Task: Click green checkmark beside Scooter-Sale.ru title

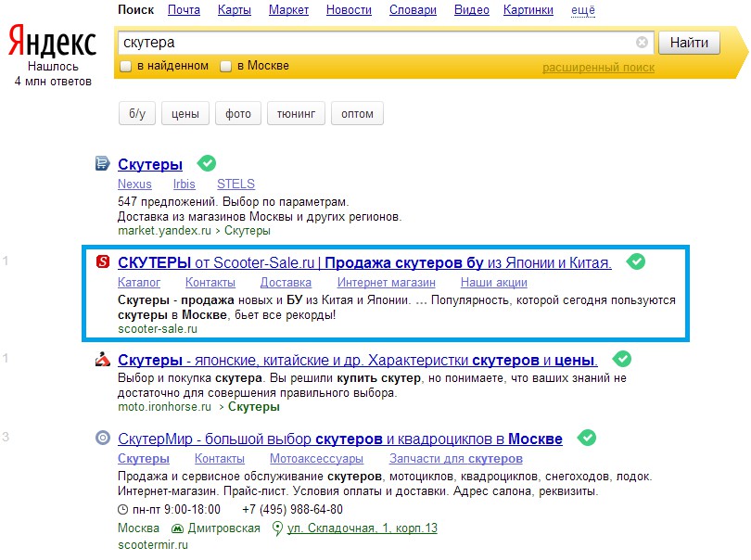Action: point(636,261)
